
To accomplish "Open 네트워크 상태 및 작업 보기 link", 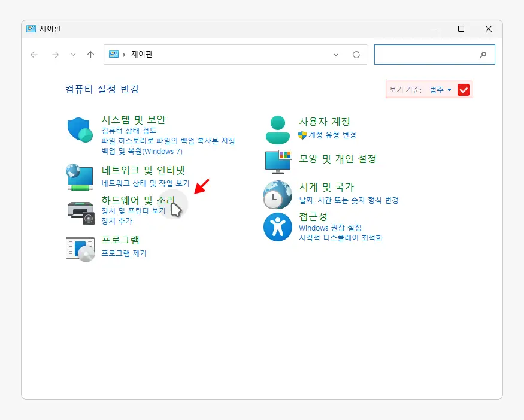I will pos(146,183).
